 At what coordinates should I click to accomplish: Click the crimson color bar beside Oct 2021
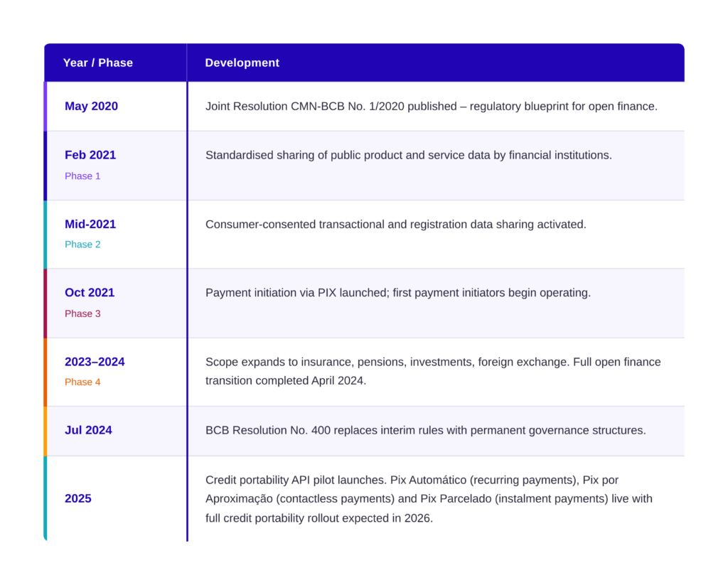45,303
